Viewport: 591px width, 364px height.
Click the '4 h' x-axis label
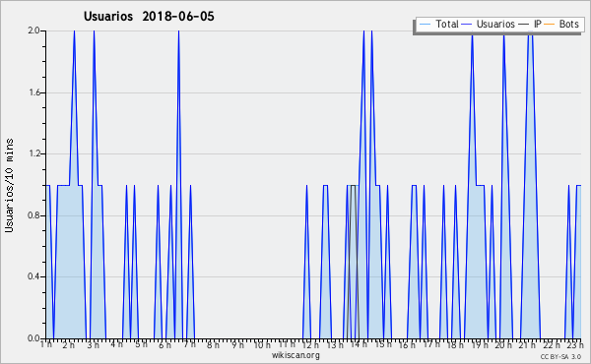[x=116, y=344]
